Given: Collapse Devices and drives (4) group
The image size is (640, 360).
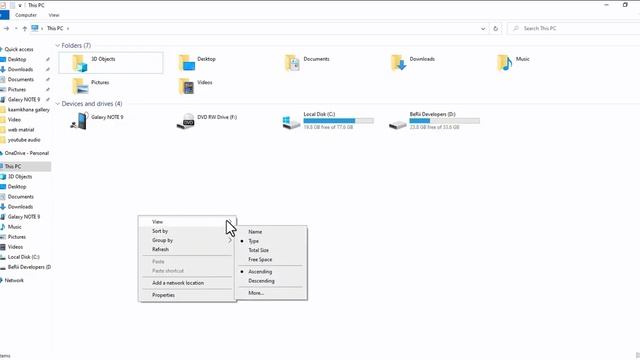Looking at the screenshot, I should pos(58,104).
